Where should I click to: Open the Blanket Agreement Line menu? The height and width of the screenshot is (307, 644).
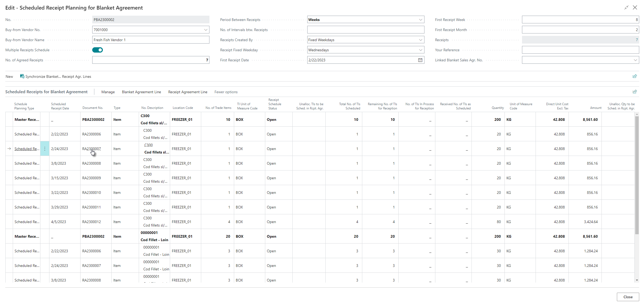[141, 92]
